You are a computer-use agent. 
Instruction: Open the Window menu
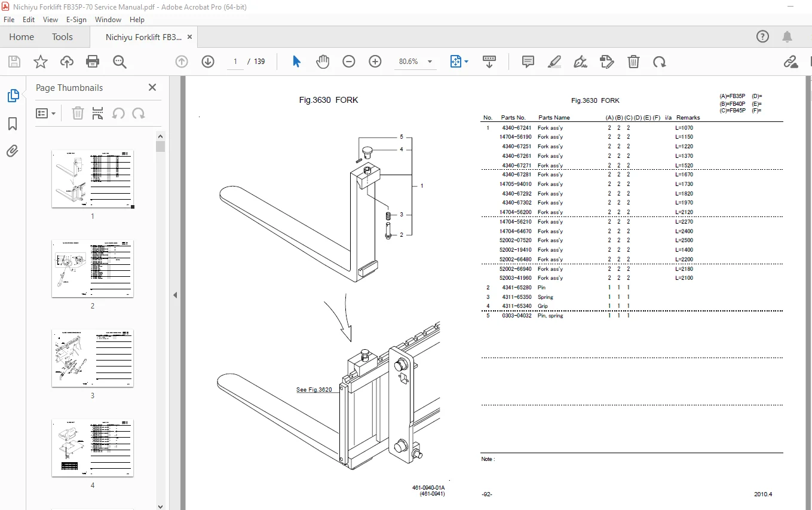coord(108,20)
